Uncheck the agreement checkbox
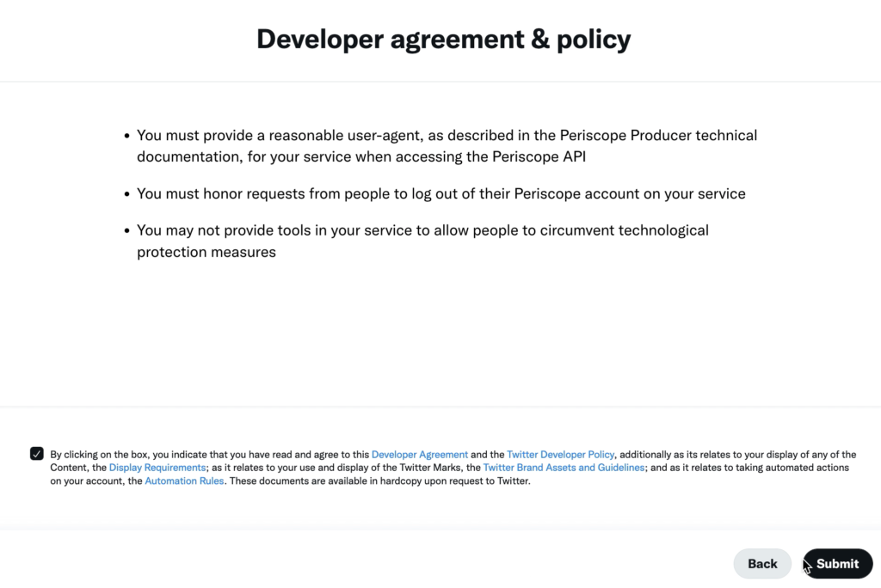881x588 pixels. coord(36,453)
